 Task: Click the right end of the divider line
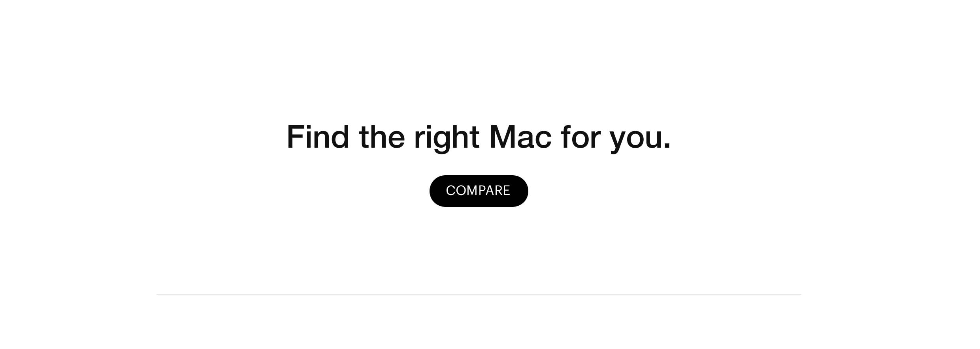pyautogui.click(x=799, y=294)
